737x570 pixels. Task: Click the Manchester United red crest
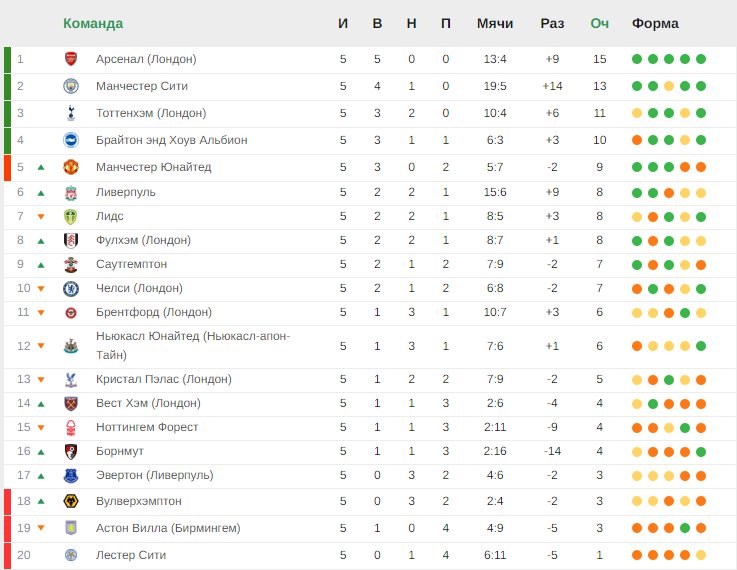71,167
